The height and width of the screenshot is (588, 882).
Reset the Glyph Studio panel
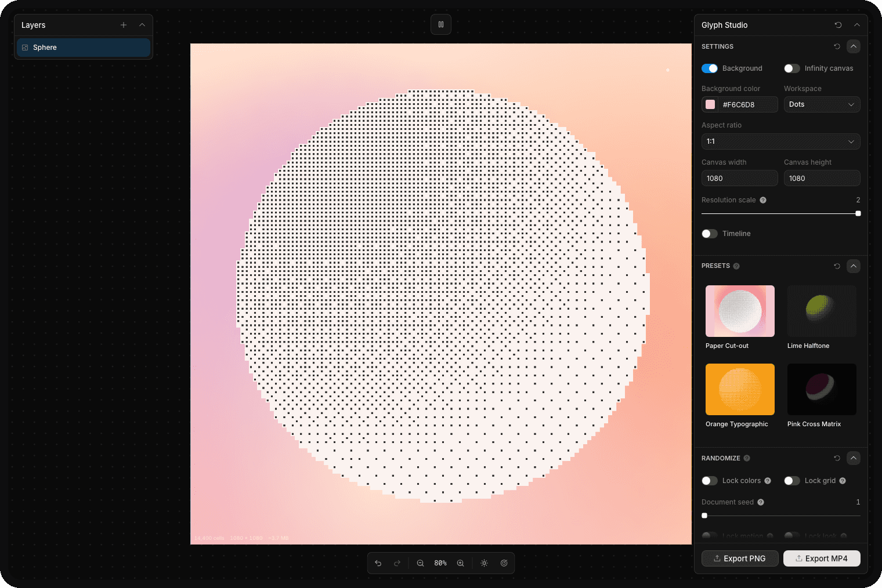tap(838, 25)
